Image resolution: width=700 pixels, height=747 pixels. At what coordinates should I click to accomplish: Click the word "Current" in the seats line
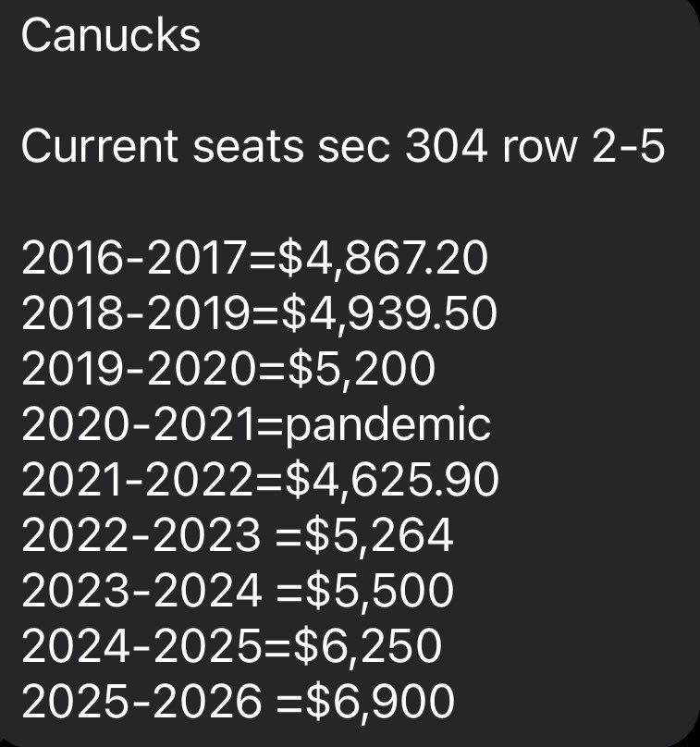tap(99, 146)
